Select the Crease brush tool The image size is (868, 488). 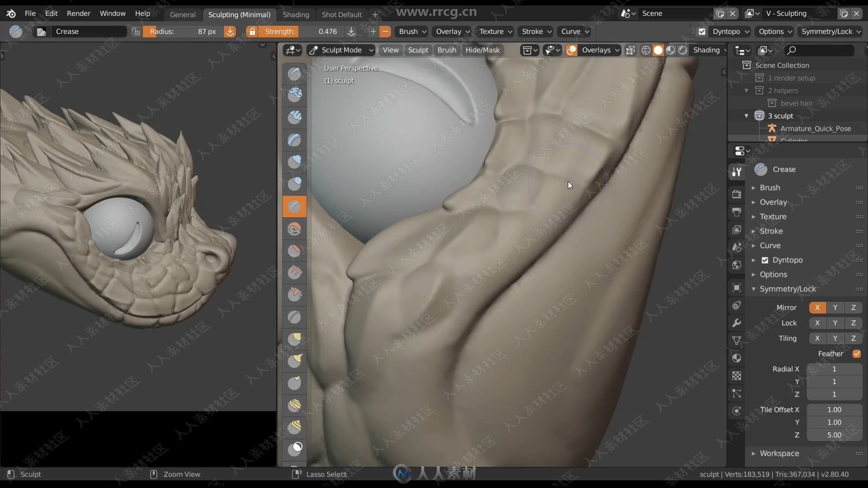tap(294, 206)
